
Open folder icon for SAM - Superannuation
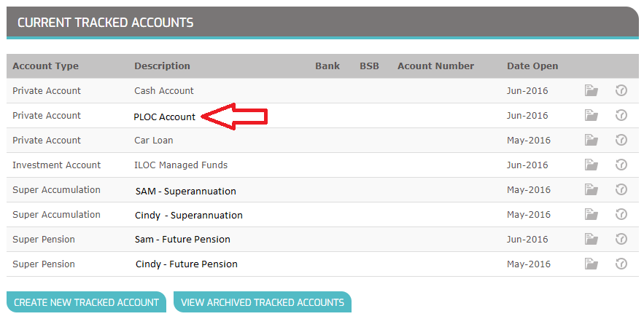coord(591,190)
